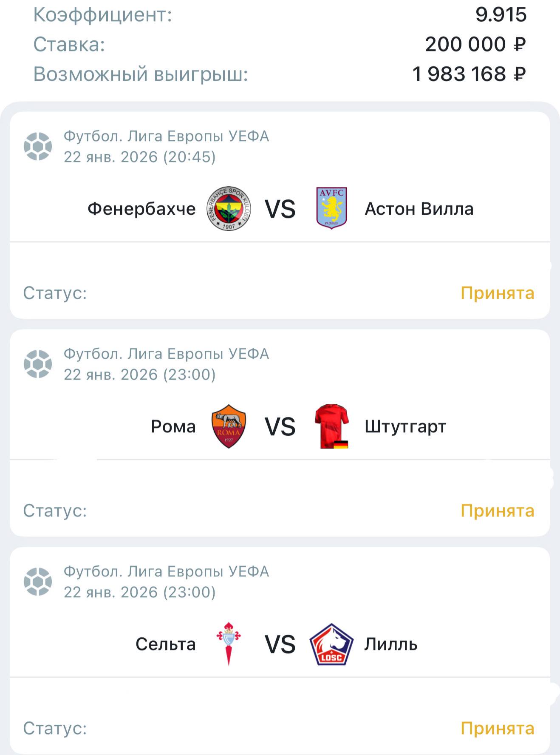The height and width of the screenshot is (755, 560).
Task: Tap the possible winnings 1 983 168 ₽
Action: click(469, 74)
